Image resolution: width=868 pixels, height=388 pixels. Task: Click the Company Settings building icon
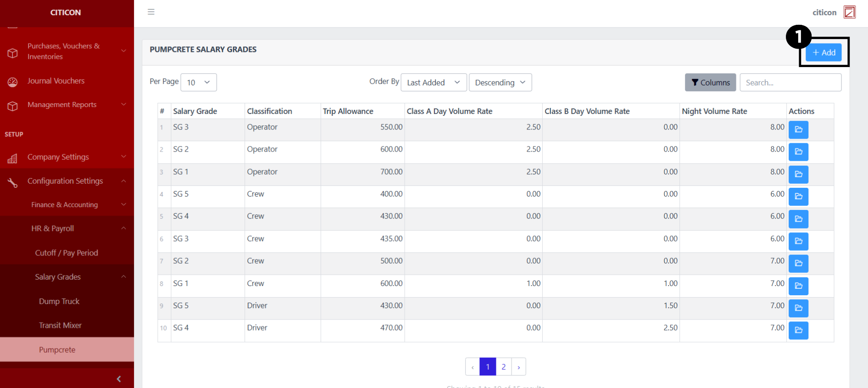point(12,158)
